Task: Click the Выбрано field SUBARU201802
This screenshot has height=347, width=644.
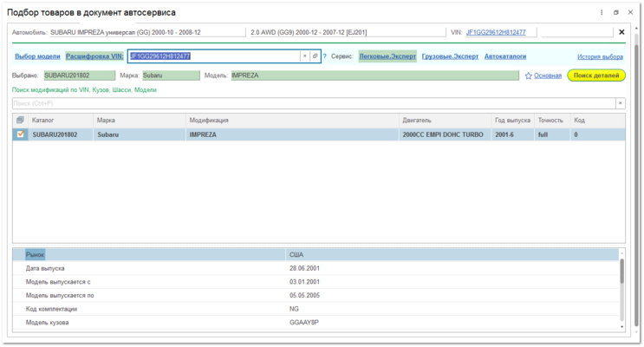Action: tap(80, 75)
